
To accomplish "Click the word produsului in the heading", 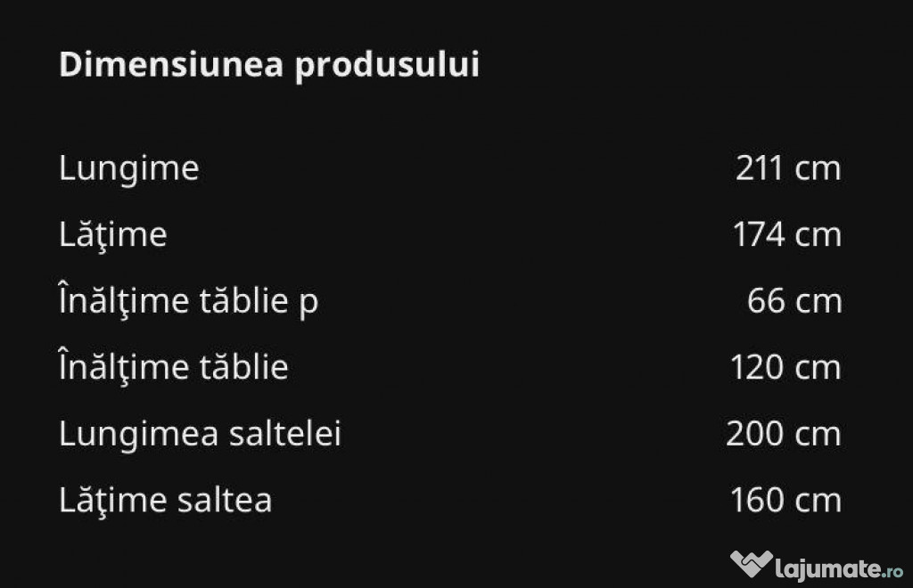I will [x=387, y=65].
